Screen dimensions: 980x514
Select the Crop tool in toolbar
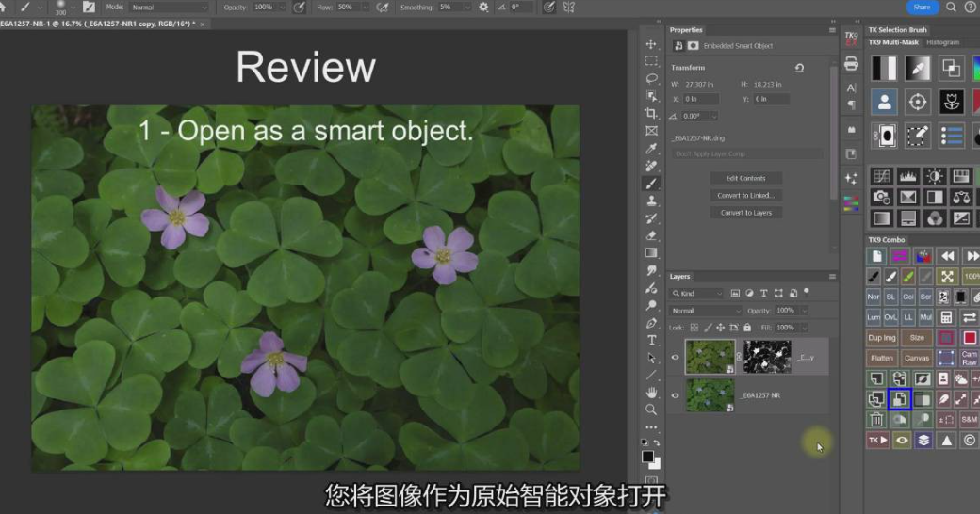[651, 114]
